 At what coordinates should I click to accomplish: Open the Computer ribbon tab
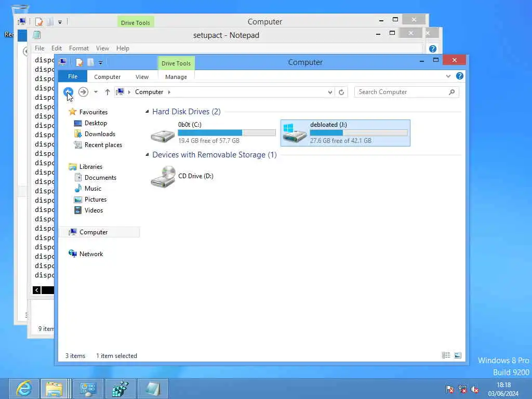click(x=107, y=77)
